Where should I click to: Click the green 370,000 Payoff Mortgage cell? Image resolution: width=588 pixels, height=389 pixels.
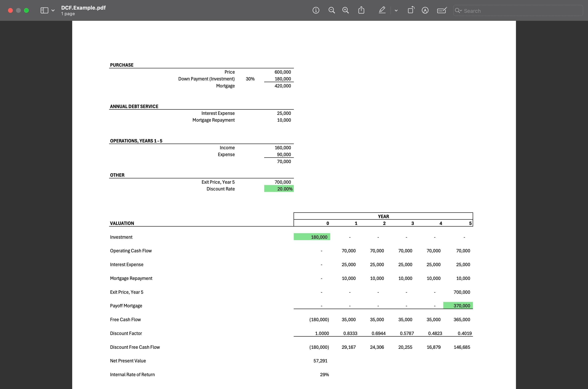pos(458,306)
